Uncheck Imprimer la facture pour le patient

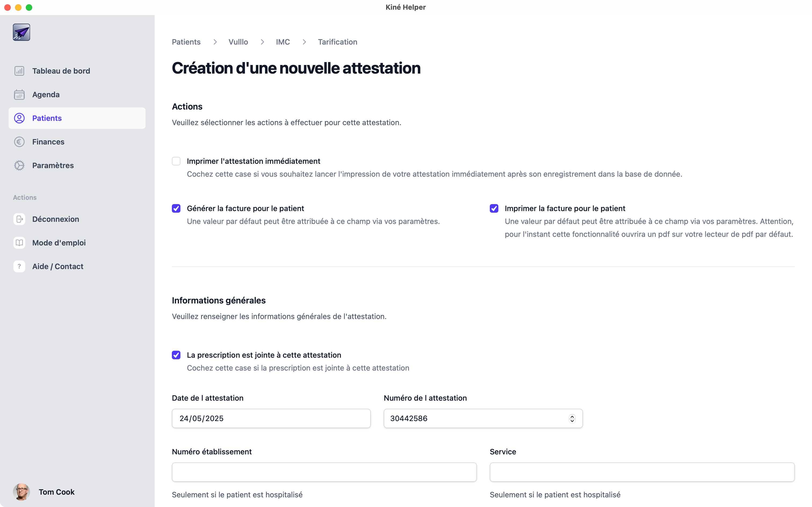tap(494, 209)
